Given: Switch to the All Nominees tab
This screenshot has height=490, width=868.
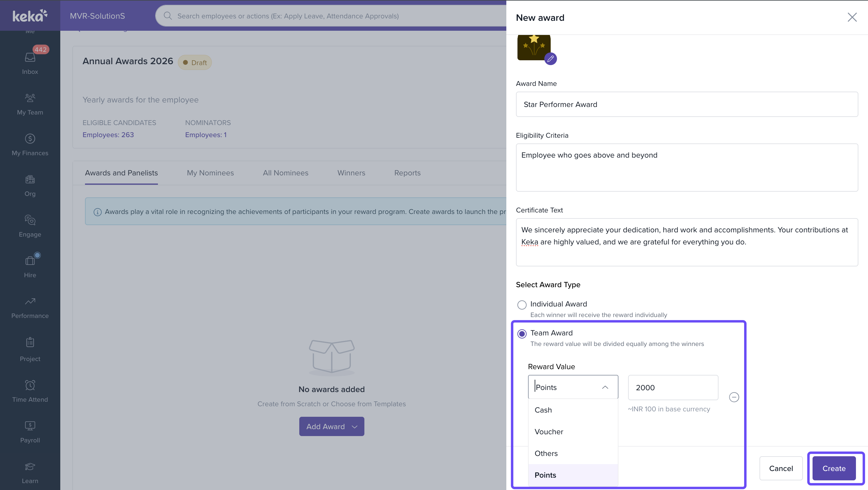Looking at the screenshot, I should [x=285, y=173].
